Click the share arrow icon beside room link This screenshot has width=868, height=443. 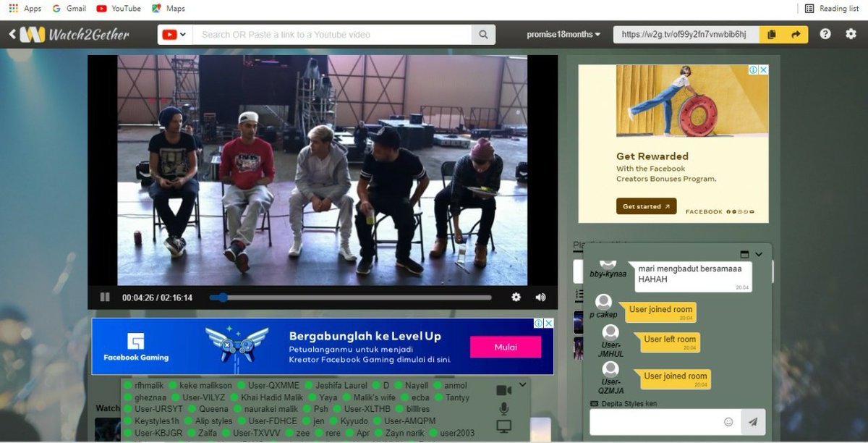(796, 35)
